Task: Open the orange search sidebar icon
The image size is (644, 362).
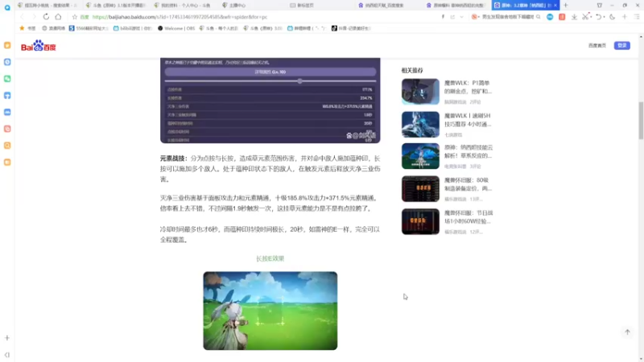Action: click(7, 146)
